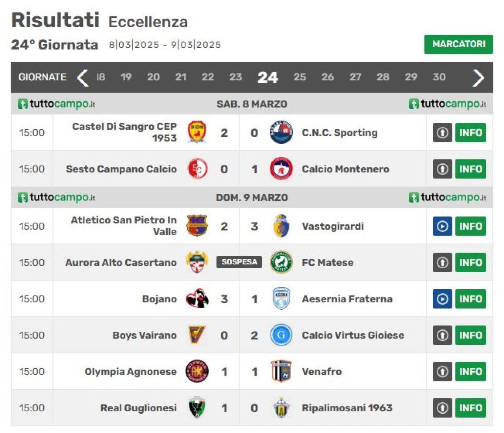Click the Venafro striped team crest
The width and height of the screenshot is (504, 433).
(x=281, y=371)
